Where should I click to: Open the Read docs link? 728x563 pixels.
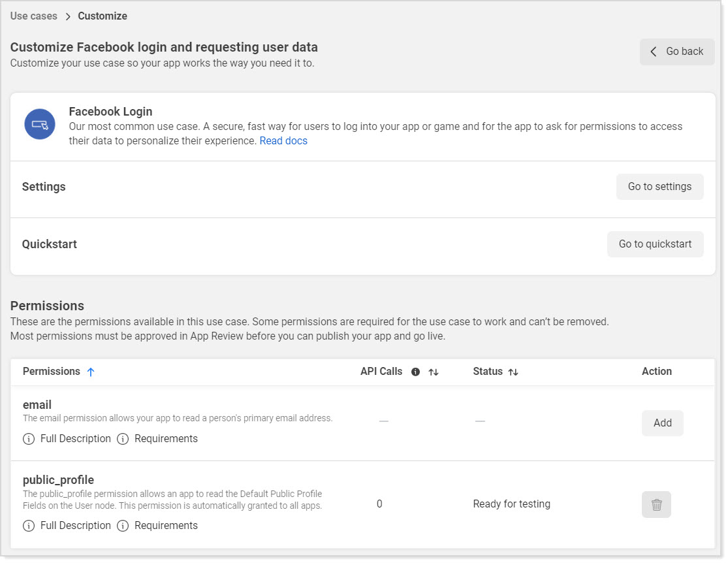[283, 141]
